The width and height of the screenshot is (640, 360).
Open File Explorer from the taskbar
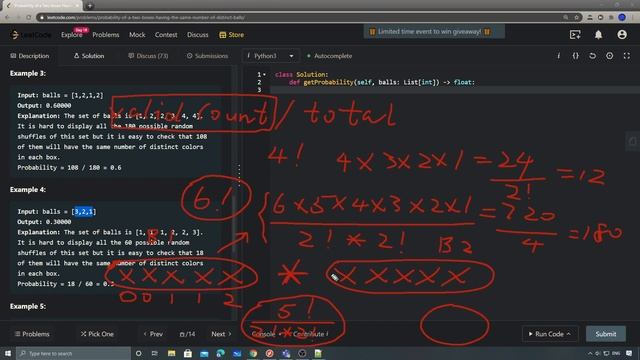pos(171,353)
